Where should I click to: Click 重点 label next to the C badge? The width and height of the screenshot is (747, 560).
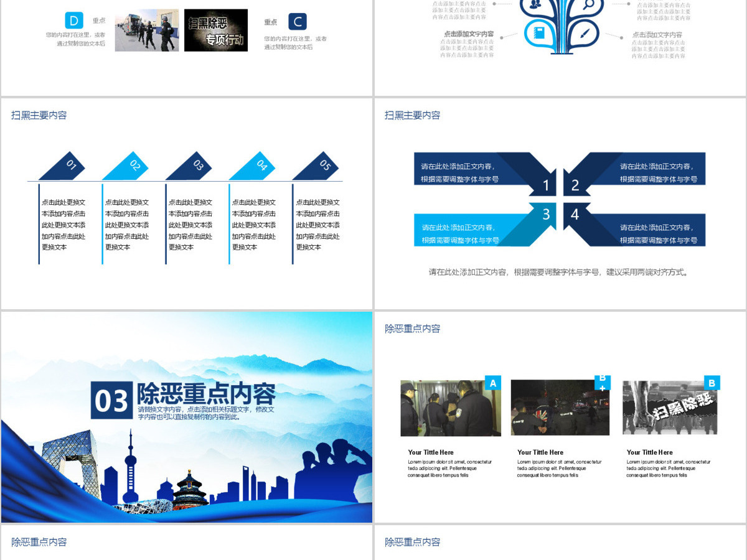coord(270,22)
